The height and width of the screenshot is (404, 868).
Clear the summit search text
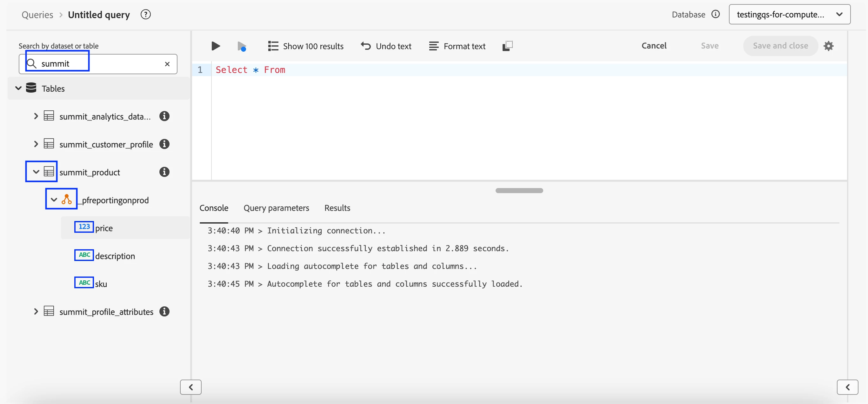pyautogui.click(x=167, y=64)
